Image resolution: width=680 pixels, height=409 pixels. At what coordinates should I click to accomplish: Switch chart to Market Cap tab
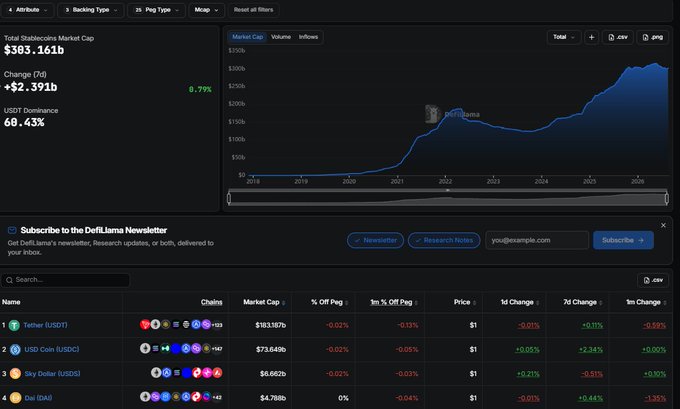(x=247, y=37)
